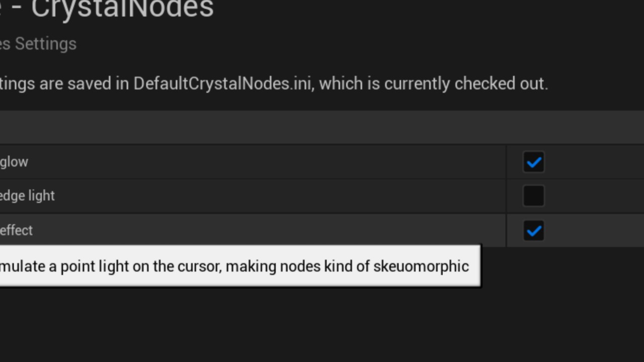Click the DefaultCrystalNodes.ini filename text

point(222,83)
